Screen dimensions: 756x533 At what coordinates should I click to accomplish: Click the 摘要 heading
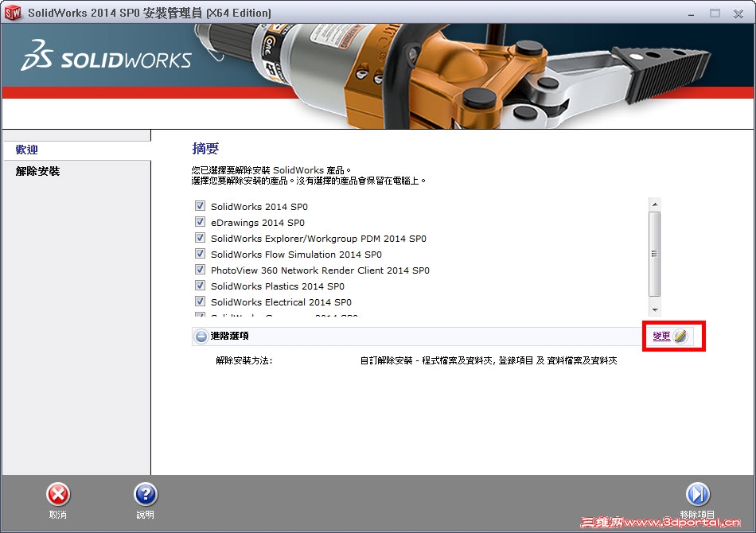(205, 149)
